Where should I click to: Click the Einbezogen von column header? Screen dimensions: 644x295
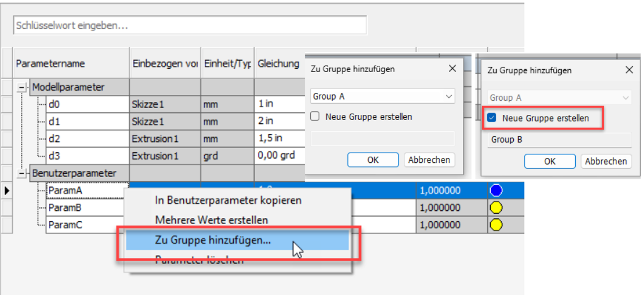165,63
